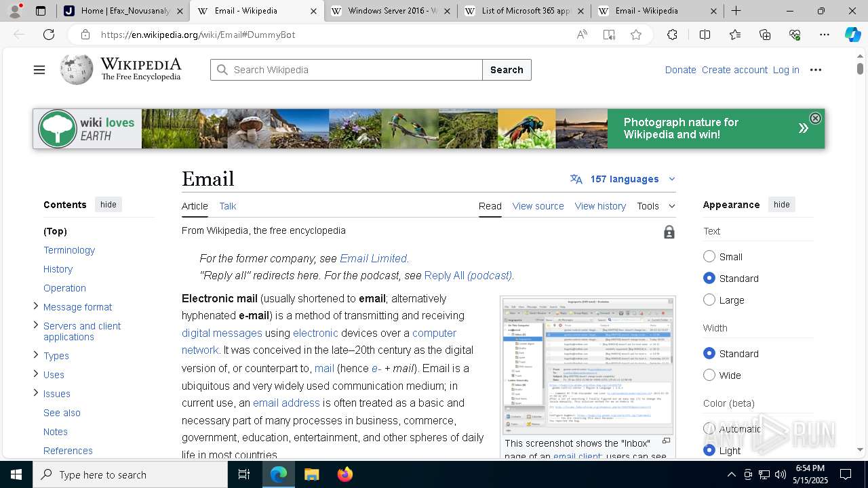The image size is (868, 488).
Task: Expand the Issues section
Action: [36, 393]
